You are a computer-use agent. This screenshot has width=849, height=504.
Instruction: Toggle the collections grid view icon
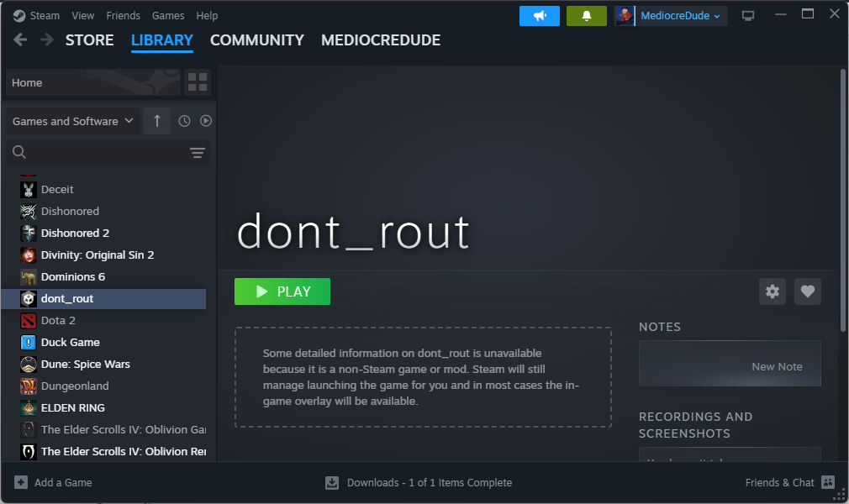197,82
